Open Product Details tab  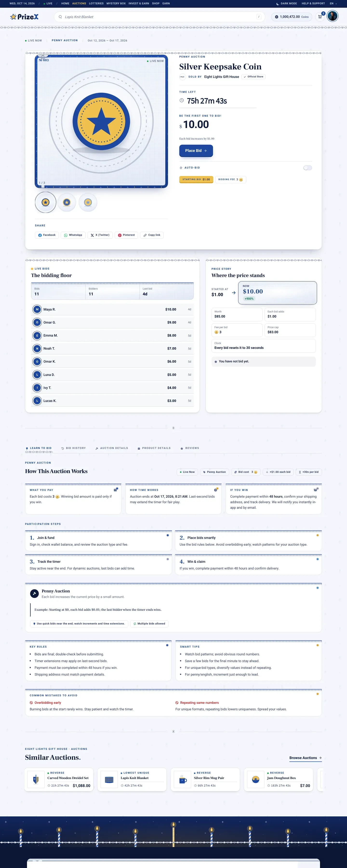[154, 448]
